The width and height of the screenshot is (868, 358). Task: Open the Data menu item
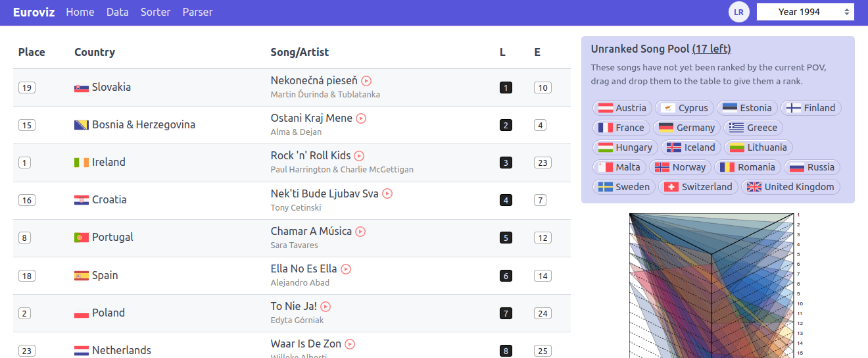[118, 12]
